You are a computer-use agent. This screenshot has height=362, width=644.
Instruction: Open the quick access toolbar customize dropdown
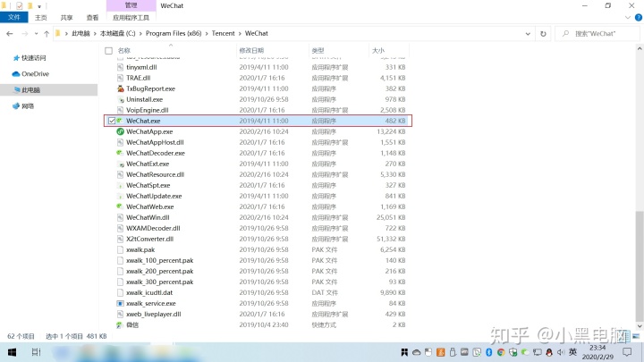39,6
